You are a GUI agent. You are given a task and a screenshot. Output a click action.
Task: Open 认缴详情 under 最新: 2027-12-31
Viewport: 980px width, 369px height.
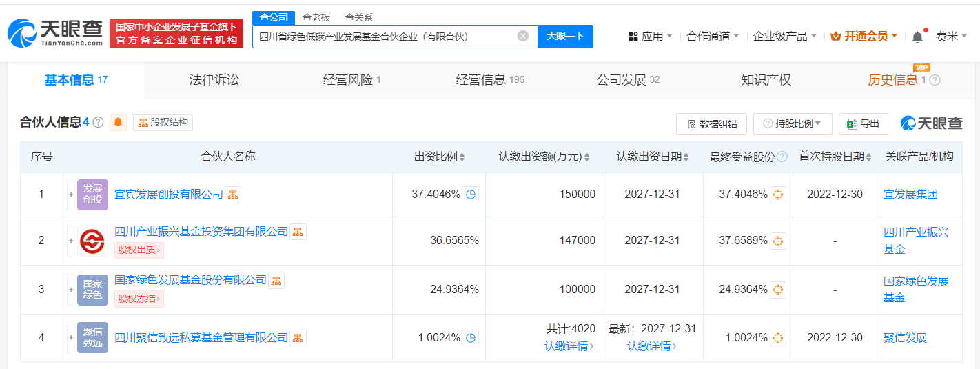[652, 346]
